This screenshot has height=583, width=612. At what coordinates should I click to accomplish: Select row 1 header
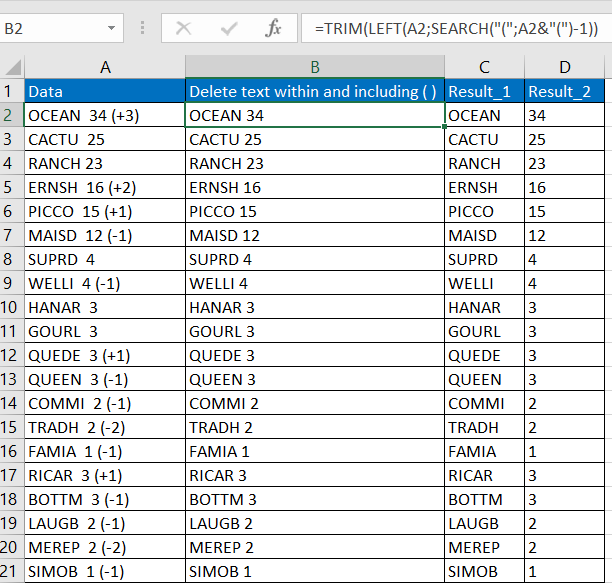pos(12,91)
